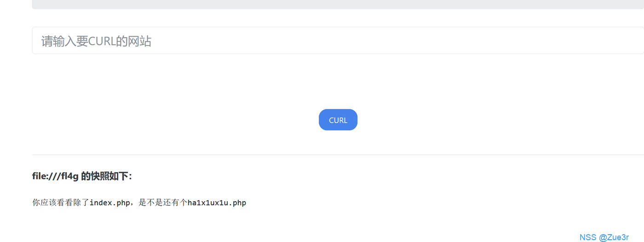
Task: Click the snapshot result heading line
Action: coord(82,176)
